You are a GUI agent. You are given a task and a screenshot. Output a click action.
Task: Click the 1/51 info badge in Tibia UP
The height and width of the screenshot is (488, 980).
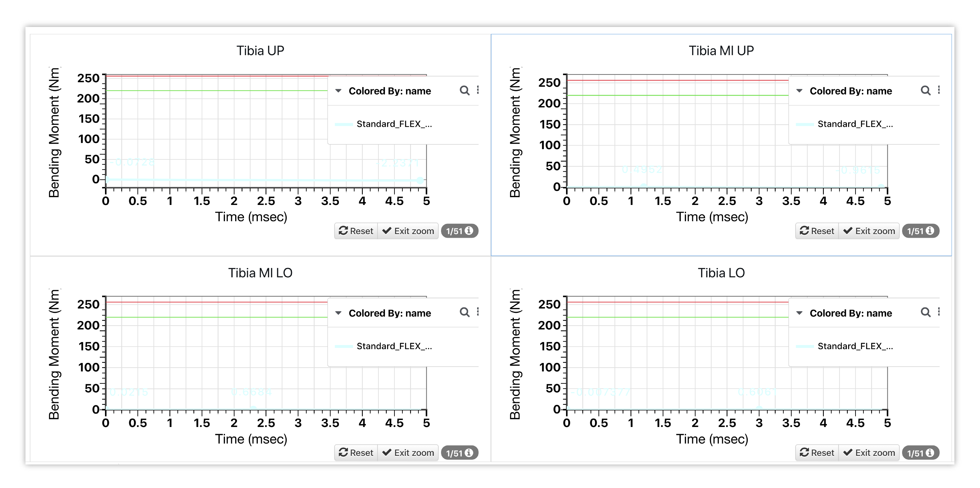click(460, 231)
